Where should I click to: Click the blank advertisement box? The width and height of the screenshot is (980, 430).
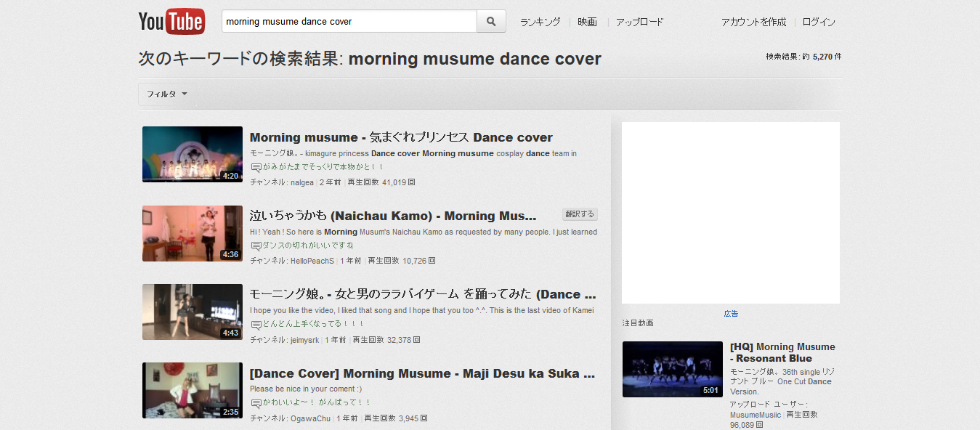pyautogui.click(x=731, y=213)
